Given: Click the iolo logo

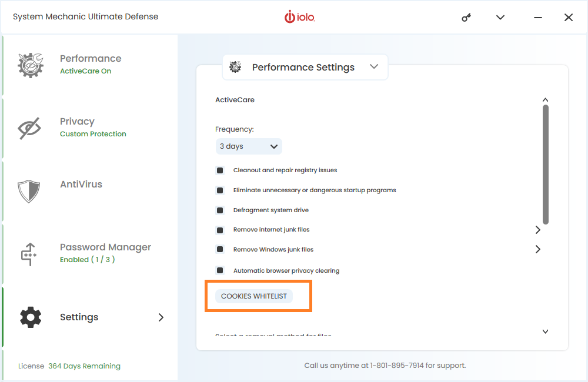Looking at the screenshot, I should pos(300,17).
